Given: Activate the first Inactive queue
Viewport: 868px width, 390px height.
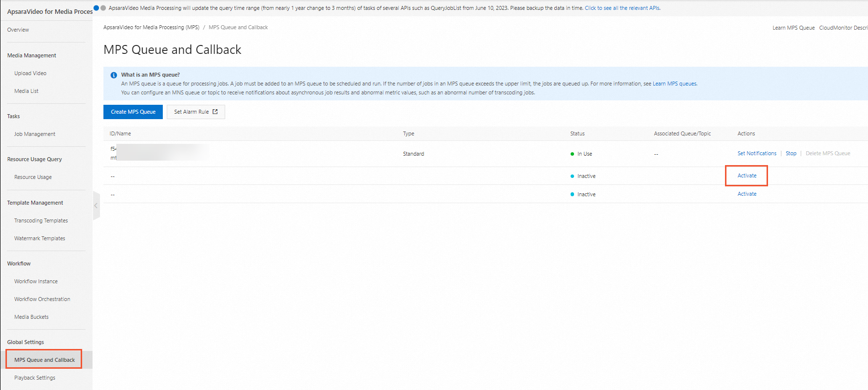Looking at the screenshot, I should coord(747,175).
